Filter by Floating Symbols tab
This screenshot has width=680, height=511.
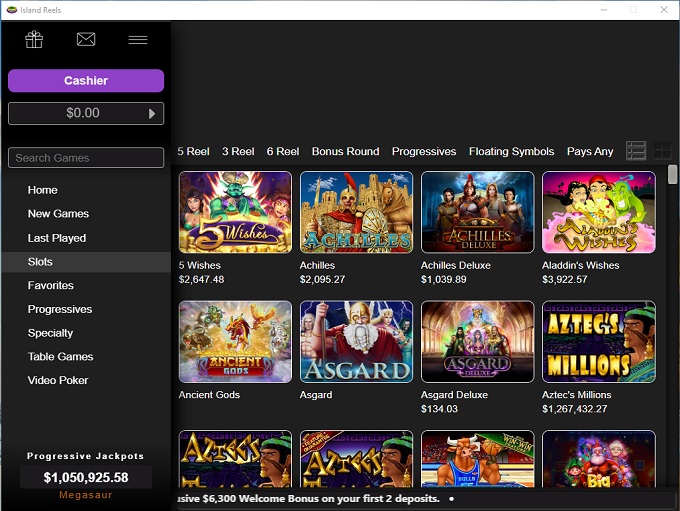512,151
